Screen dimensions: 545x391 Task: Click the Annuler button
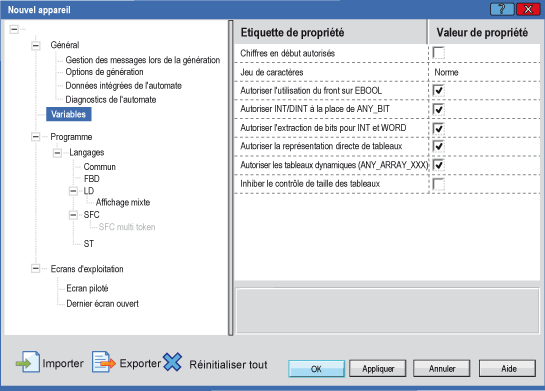click(442, 369)
